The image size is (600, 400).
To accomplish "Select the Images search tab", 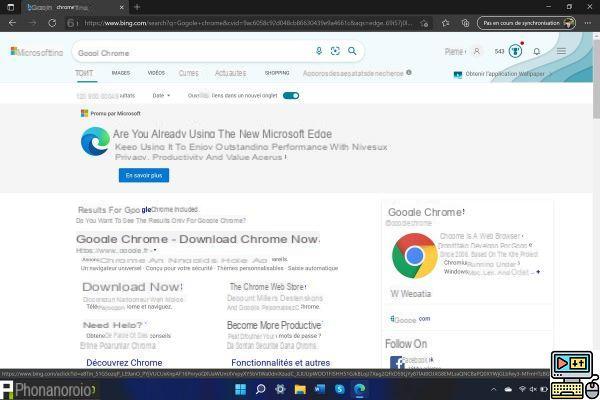I will point(121,73).
